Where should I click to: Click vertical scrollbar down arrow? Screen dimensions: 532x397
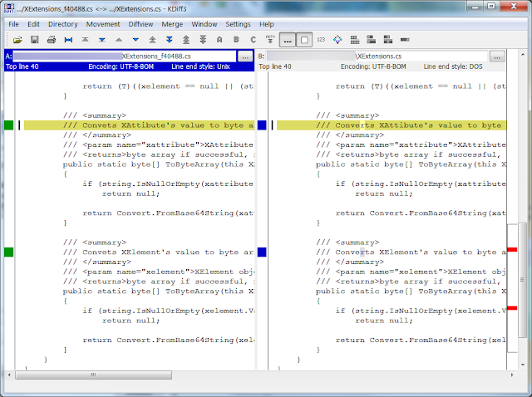click(523, 365)
